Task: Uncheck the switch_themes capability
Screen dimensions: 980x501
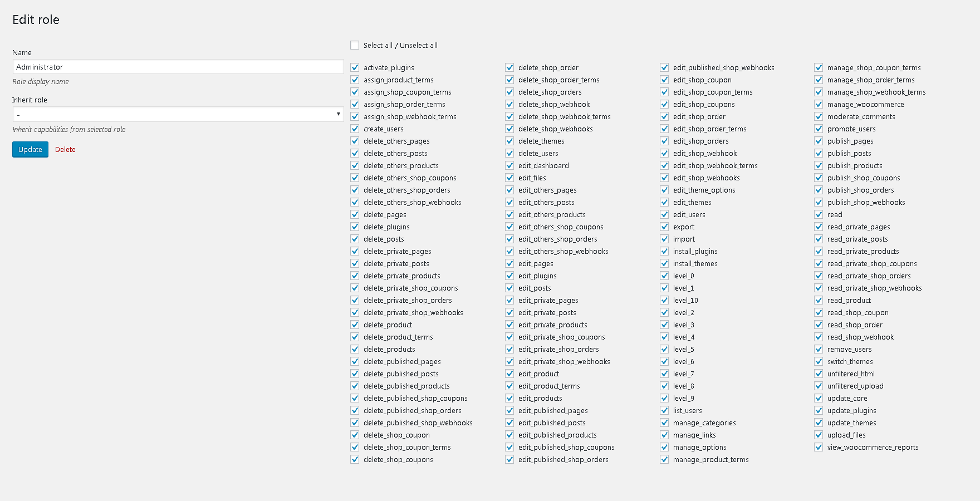Action: 819,361
